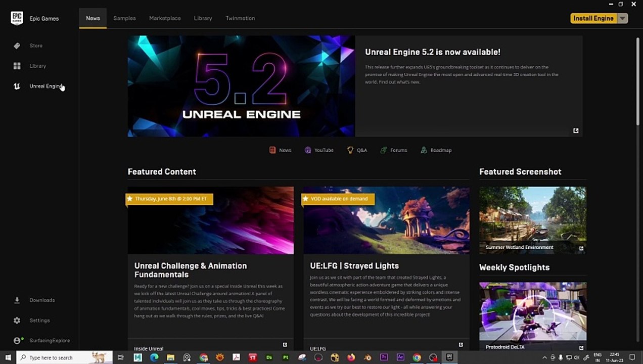This screenshot has width=643, height=364.
Task: Open Microsoft Edge from the taskbar
Action: [154, 357]
